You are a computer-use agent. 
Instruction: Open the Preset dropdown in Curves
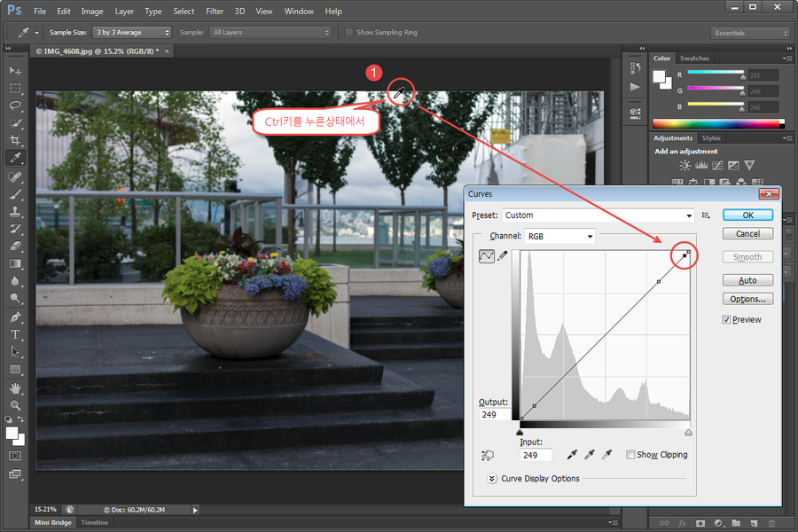[598, 215]
